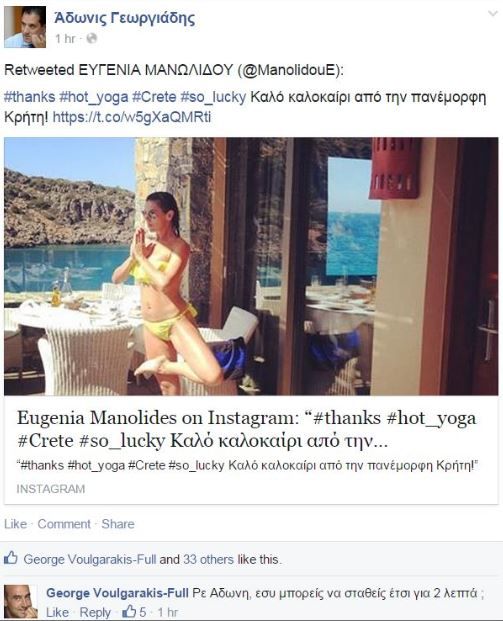
Task: Click the 1 hr post timestamp
Action: coord(65,38)
